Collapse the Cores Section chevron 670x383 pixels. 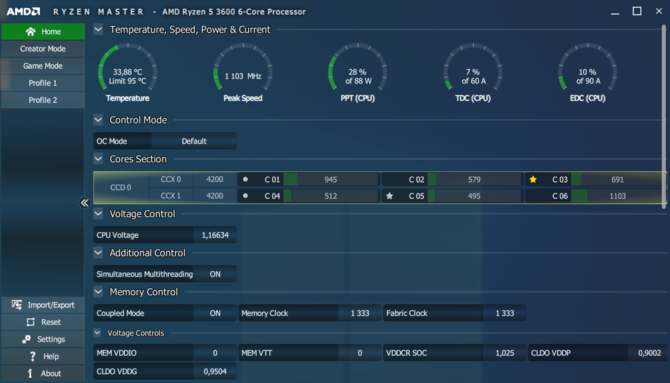point(98,159)
